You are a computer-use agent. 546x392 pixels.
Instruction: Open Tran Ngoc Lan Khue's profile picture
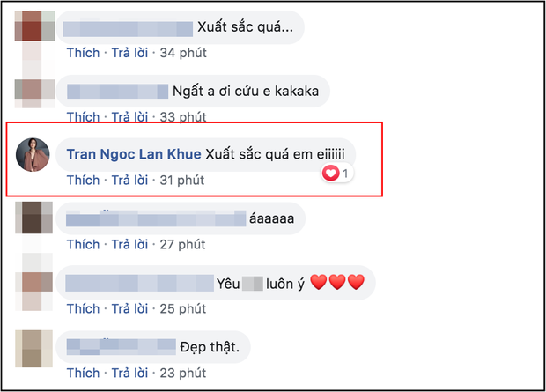click(x=33, y=155)
